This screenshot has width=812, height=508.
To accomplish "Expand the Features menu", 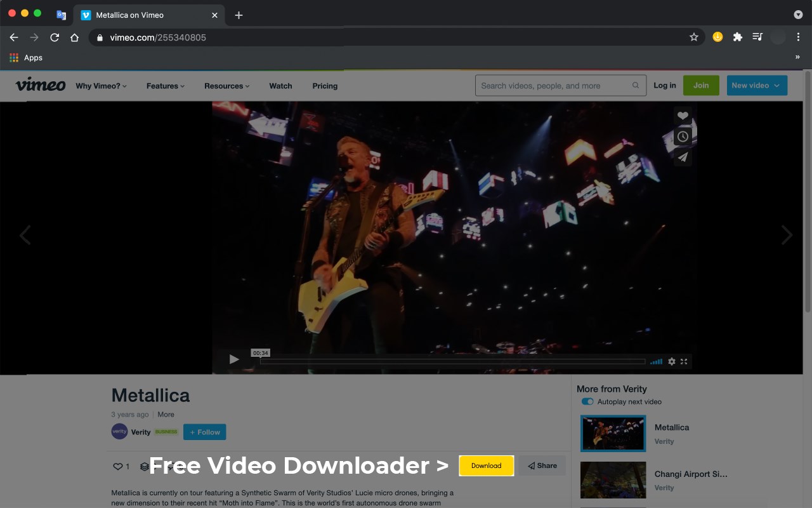I will tap(166, 86).
